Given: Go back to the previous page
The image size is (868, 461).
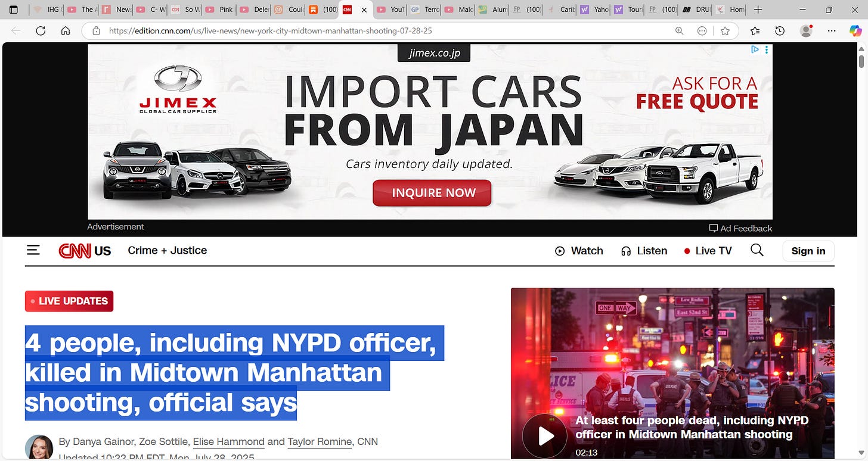Looking at the screenshot, I should (15, 31).
